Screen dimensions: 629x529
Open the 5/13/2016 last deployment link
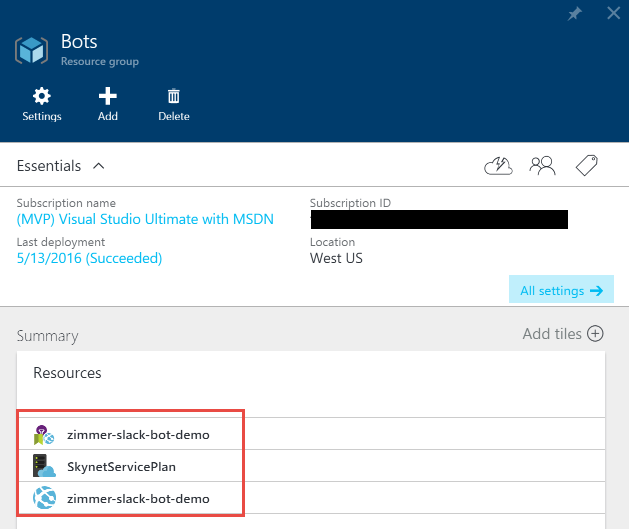[x=89, y=258]
